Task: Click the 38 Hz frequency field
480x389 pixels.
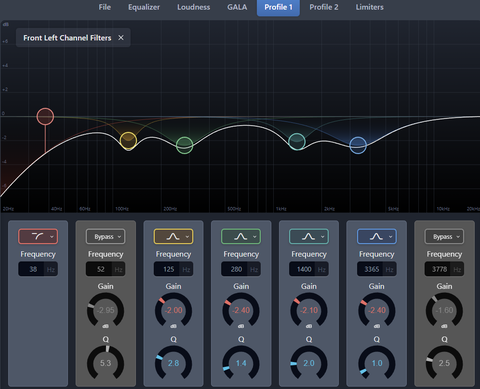Action: click(38, 269)
